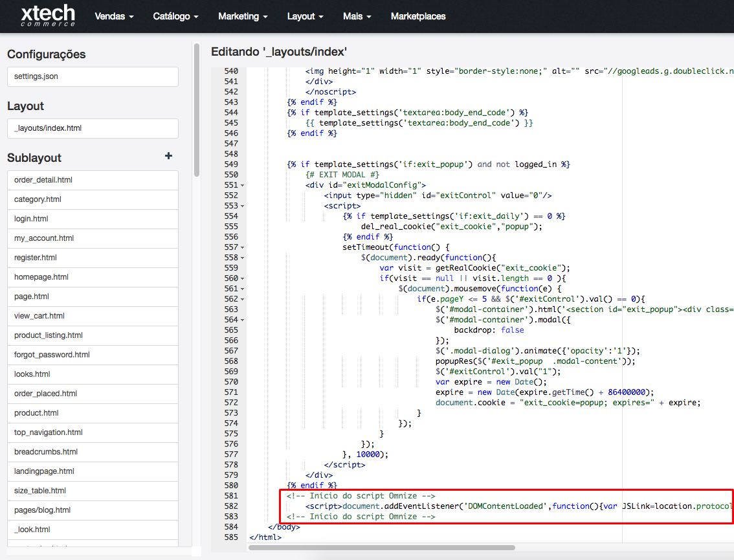The height and width of the screenshot is (560, 734).
Task: Click the '}, 10000);' code line
Action: click(365, 454)
